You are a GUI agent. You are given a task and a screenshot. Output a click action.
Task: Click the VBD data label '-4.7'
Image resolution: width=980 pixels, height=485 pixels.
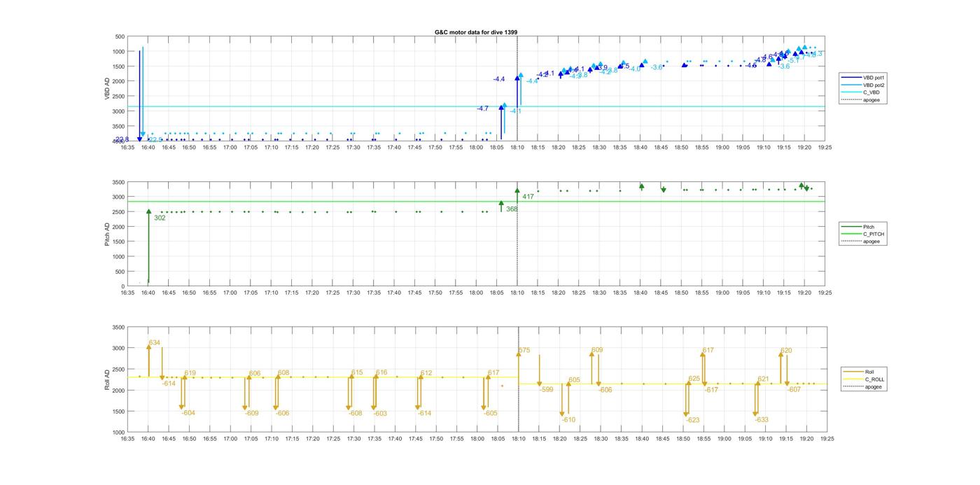coord(483,109)
